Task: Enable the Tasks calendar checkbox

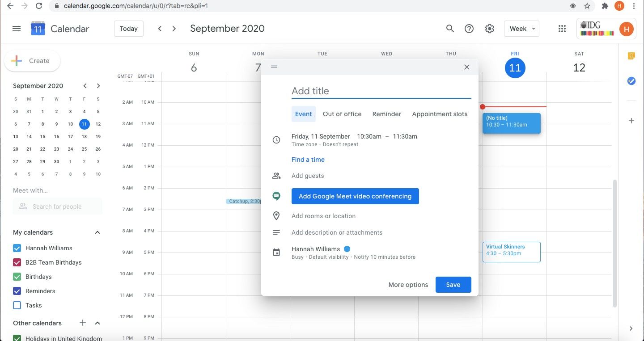Action: pyautogui.click(x=17, y=305)
